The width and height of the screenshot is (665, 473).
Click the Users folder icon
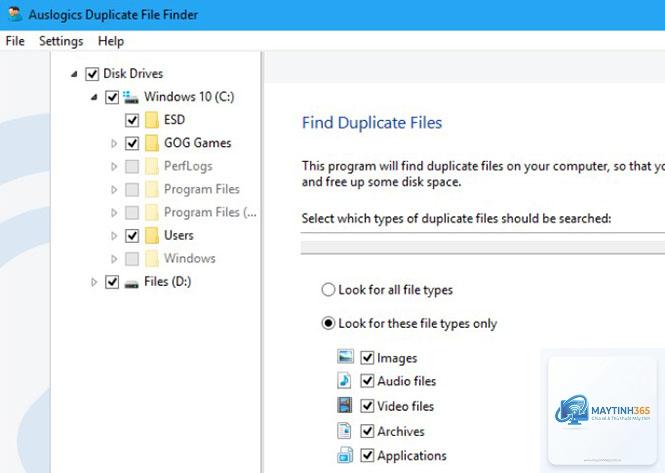point(151,235)
